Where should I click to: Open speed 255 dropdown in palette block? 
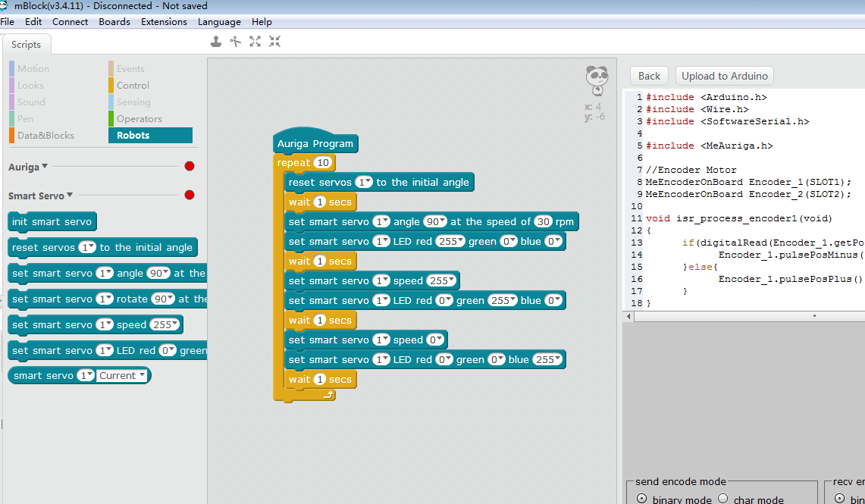point(165,325)
